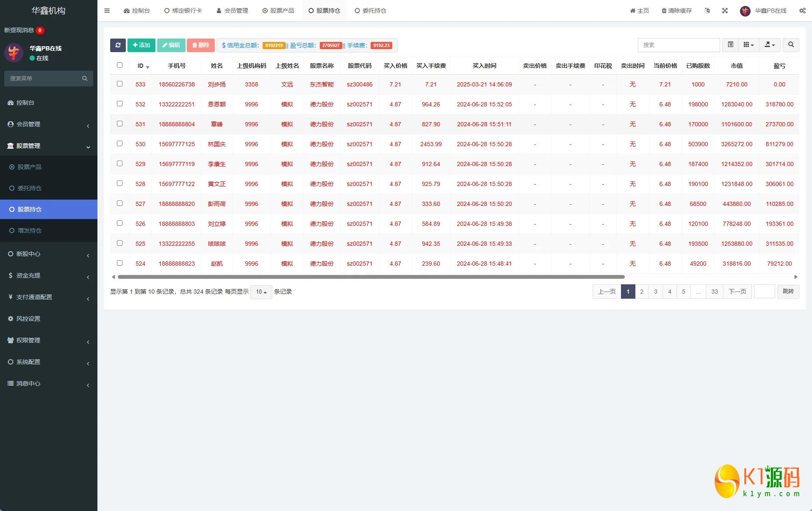
Task: Switch to the 委托持仓 tab
Action: (370, 11)
